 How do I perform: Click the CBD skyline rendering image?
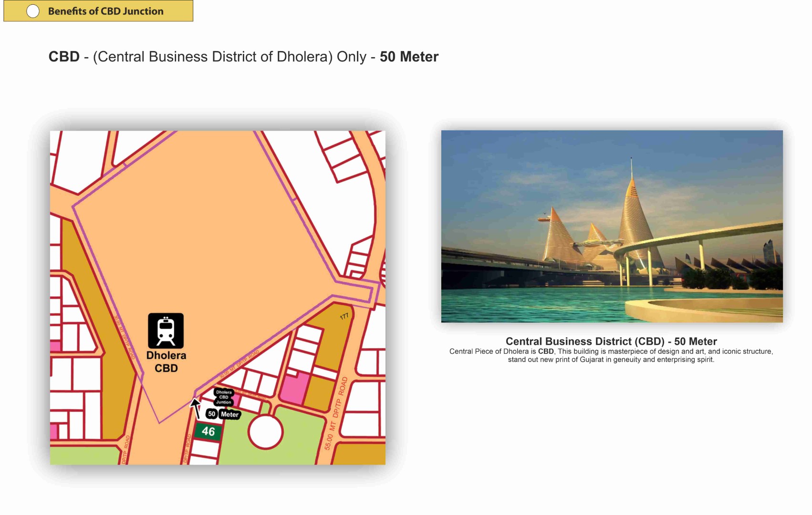[x=612, y=226]
